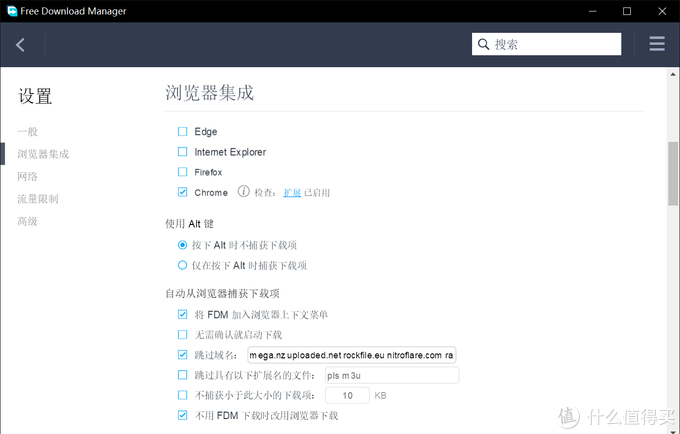
Task: Tick the Firefox checkbox
Action: click(182, 172)
